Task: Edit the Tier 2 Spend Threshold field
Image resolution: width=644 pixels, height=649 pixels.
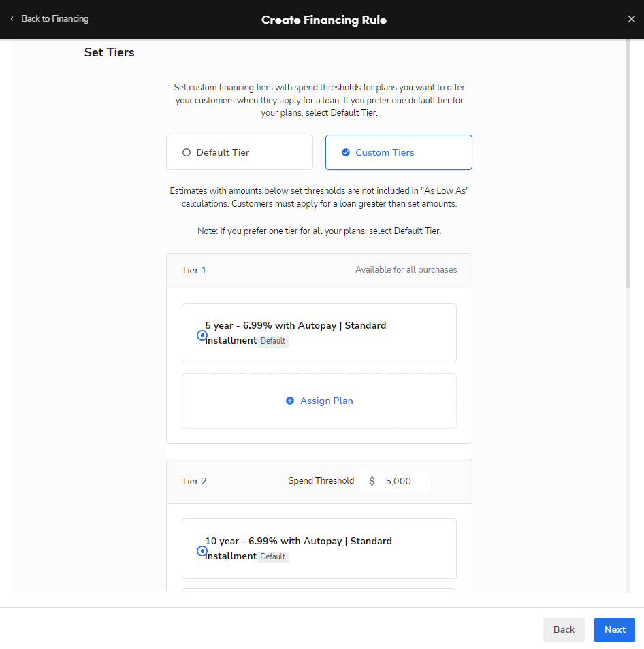Action: [394, 481]
